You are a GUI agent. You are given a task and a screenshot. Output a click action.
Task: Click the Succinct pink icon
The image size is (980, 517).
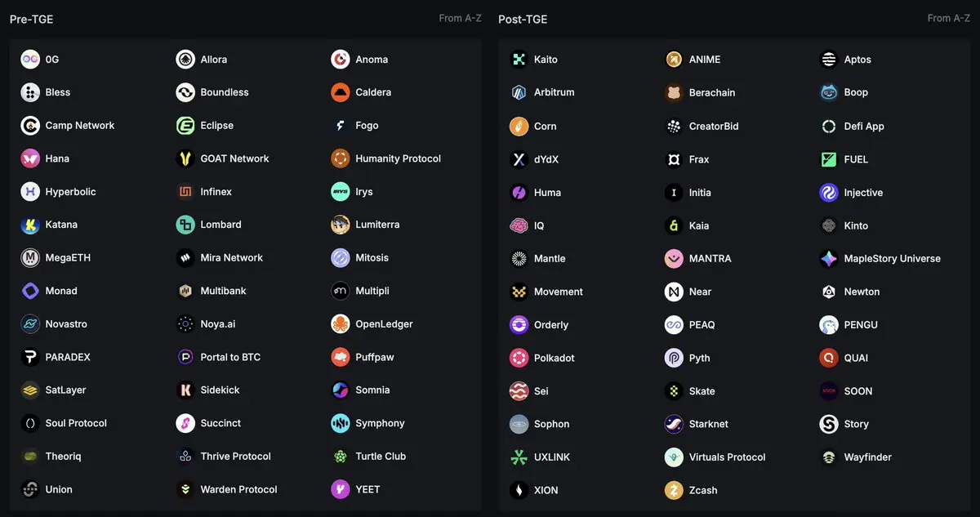click(185, 423)
